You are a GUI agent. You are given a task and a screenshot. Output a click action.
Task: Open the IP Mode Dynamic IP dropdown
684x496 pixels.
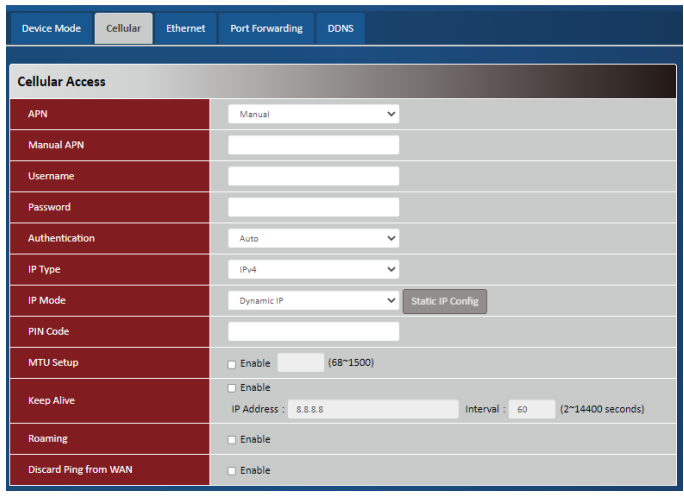[x=313, y=301]
